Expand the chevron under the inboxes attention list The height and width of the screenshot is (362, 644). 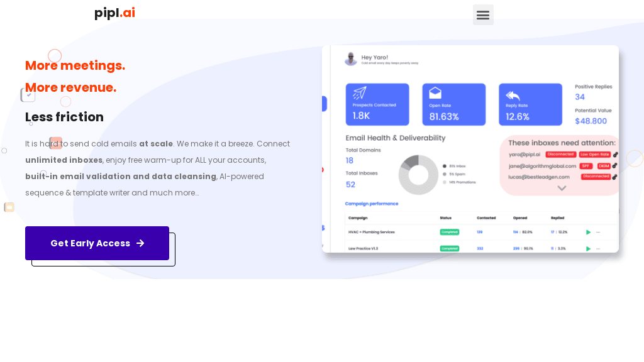tap(561, 188)
